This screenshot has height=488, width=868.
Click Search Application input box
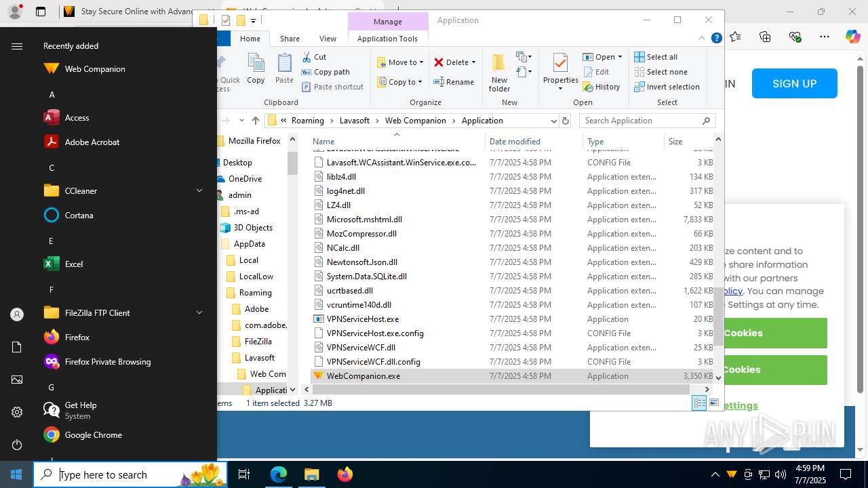pyautogui.click(x=641, y=121)
